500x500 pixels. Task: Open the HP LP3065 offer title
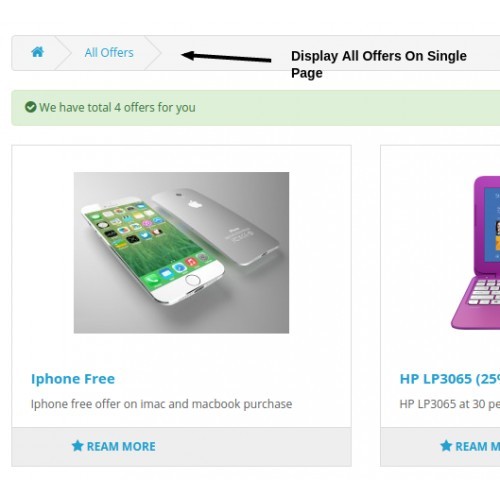click(x=450, y=379)
